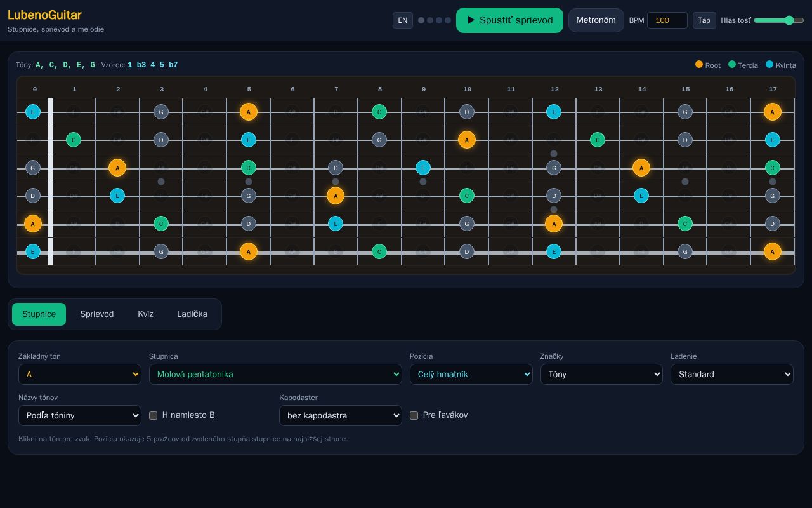Switch to the Sprievod tab

pyautogui.click(x=97, y=314)
